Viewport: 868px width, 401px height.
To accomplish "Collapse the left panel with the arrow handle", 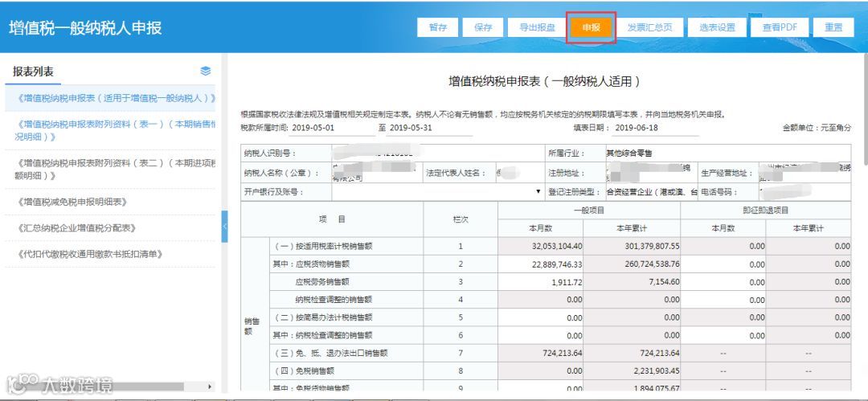I will (224, 227).
